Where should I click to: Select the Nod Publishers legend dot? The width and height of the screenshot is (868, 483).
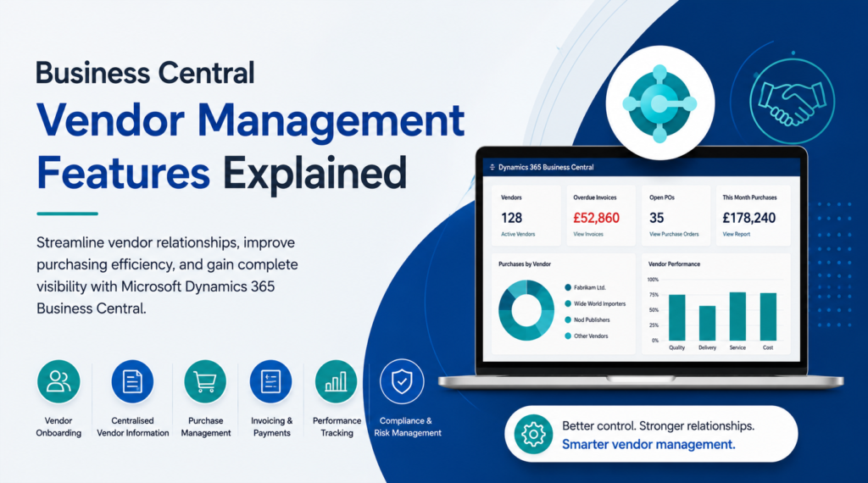[x=568, y=319]
